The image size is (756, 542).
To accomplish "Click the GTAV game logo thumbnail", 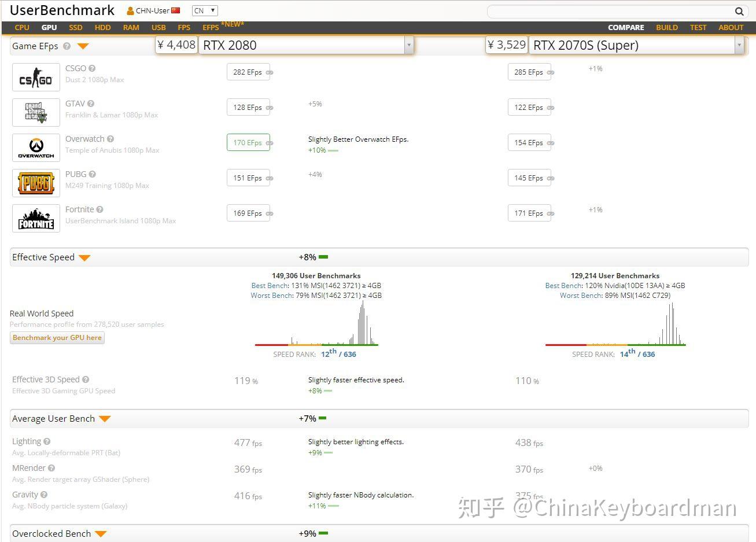I will coord(36,112).
